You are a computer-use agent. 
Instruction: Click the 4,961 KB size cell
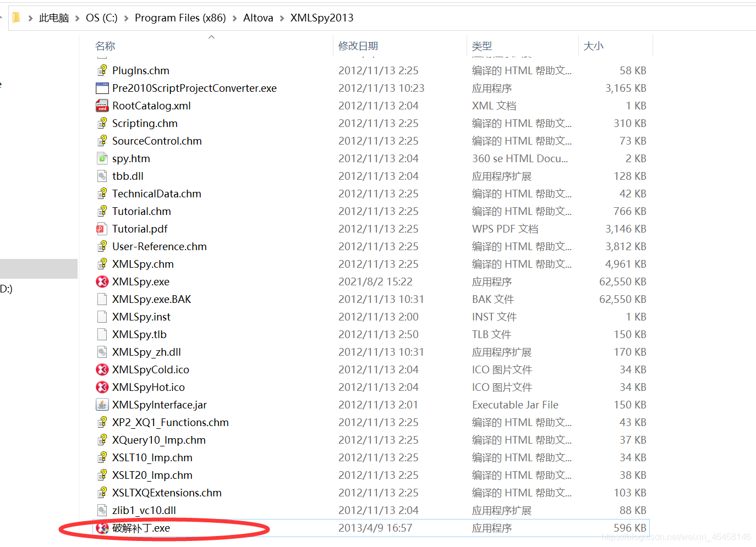[x=626, y=264]
